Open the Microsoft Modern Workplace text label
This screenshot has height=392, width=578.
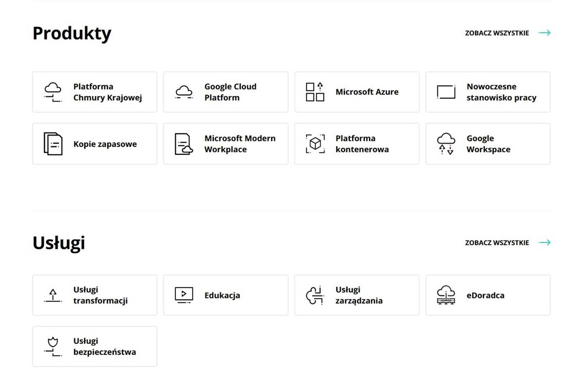point(240,144)
